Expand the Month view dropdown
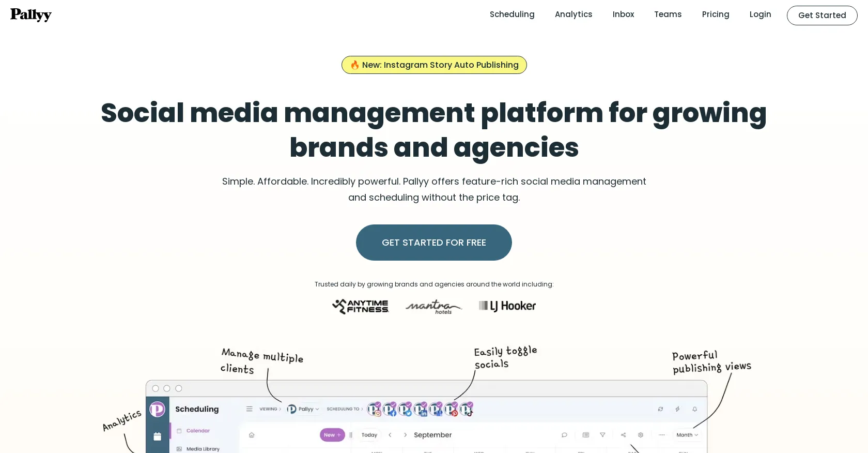The image size is (868, 453). (687, 435)
